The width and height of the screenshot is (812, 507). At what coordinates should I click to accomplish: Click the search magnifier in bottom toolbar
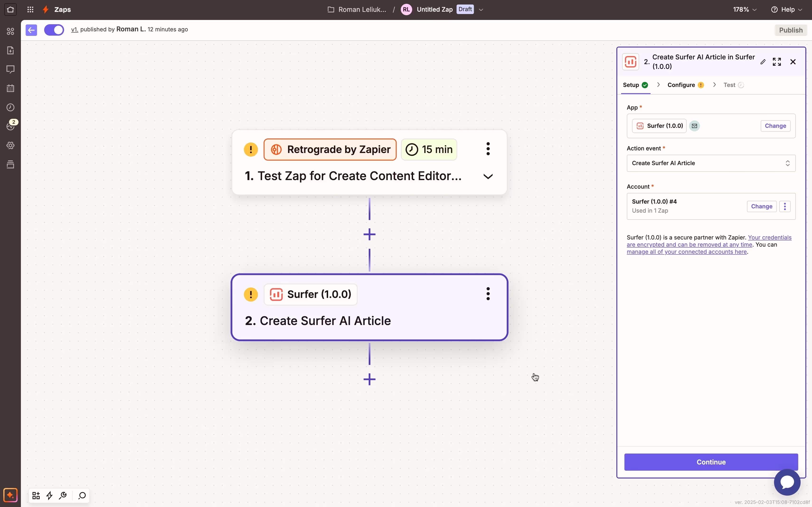click(x=82, y=495)
